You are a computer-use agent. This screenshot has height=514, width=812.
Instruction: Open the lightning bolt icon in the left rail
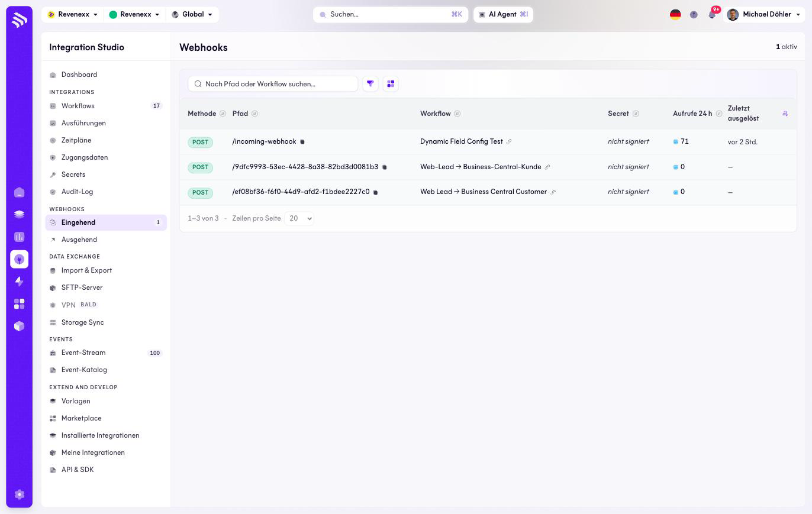[19, 282]
